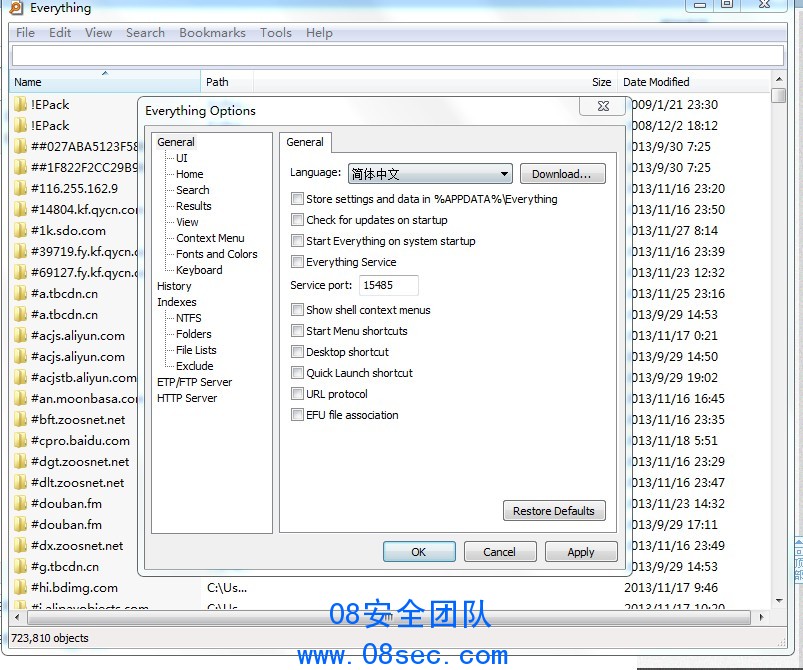Close the Everything Options dialog
Viewport: 803px width, 670px height.
[x=603, y=106]
